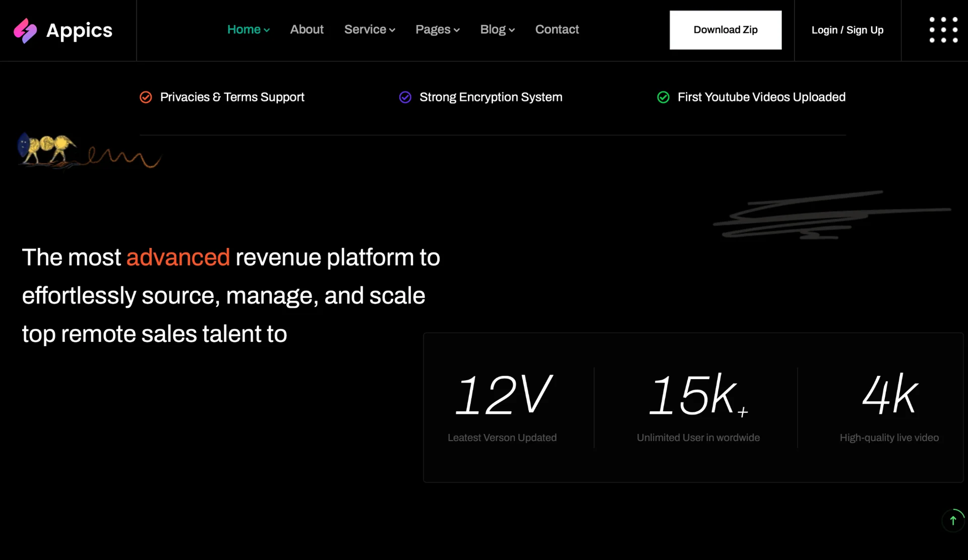Open the Contact menu item

(557, 30)
